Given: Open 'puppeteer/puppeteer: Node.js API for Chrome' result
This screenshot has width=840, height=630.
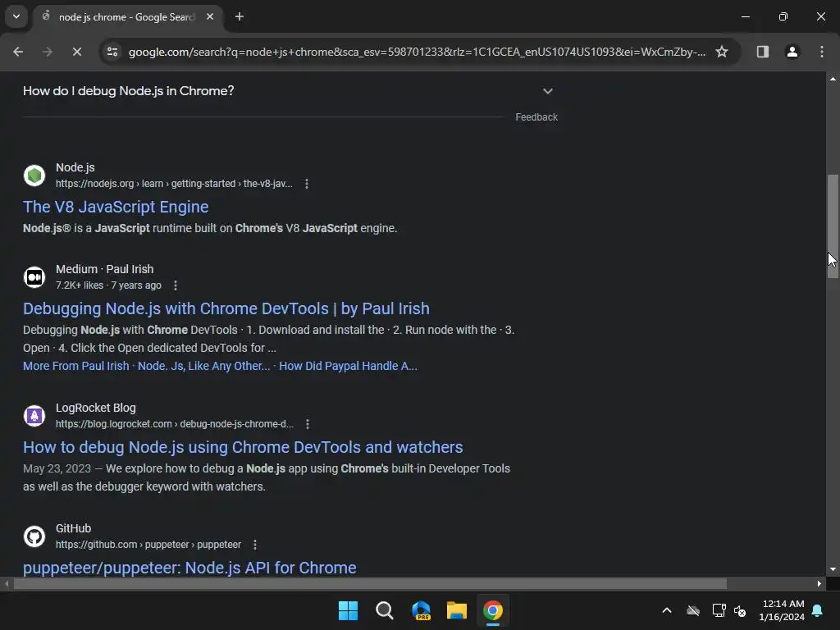Looking at the screenshot, I should tap(189, 568).
